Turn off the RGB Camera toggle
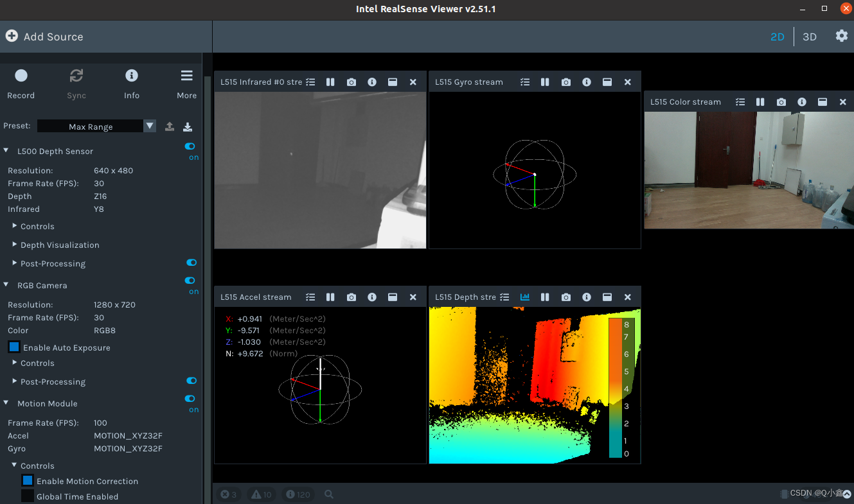This screenshot has width=854, height=504. coord(190,281)
